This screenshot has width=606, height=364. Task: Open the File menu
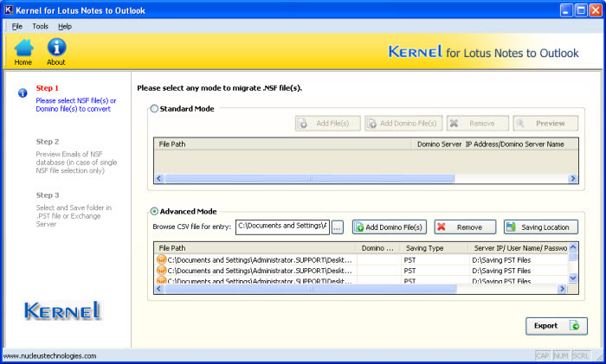point(17,26)
